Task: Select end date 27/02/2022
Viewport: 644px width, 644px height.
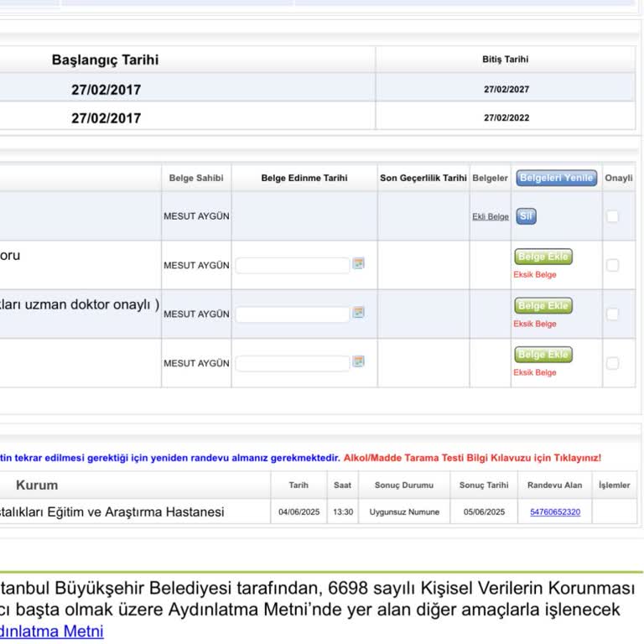Action: 506,118
